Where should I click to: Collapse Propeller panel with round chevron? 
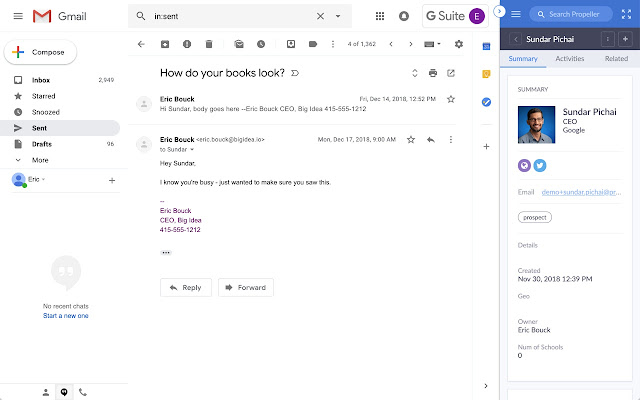pos(499,11)
